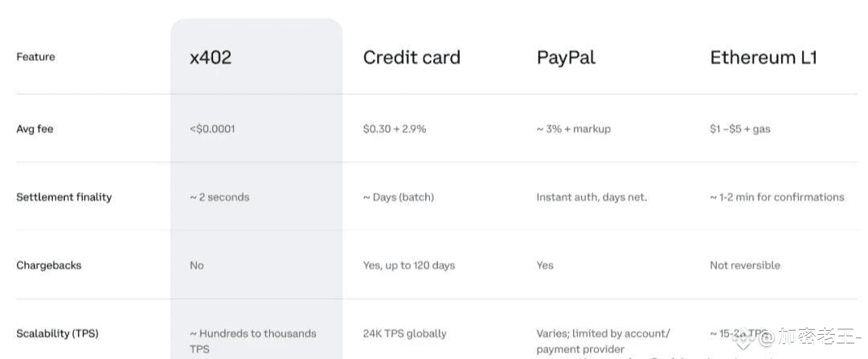Click the <$0.0001 fee cell
Viewport: 868px width, 359px height.
click(x=212, y=129)
